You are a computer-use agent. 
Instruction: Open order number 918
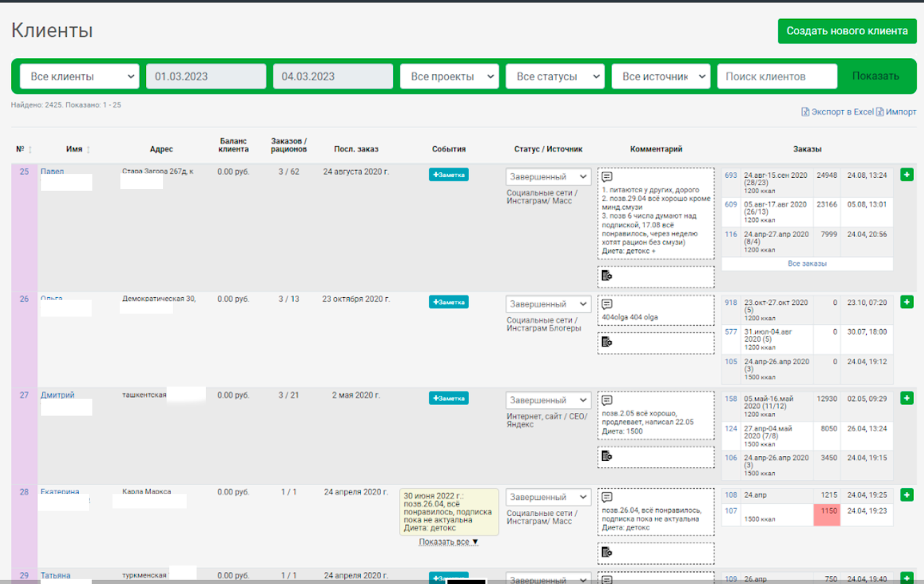[730, 302]
